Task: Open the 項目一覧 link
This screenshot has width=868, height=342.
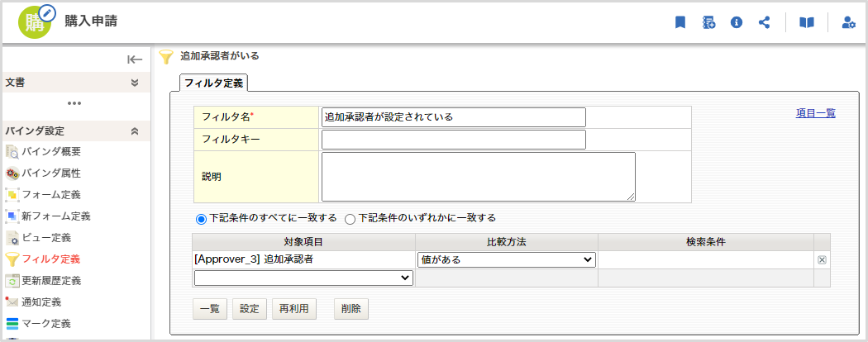Action: click(x=815, y=113)
